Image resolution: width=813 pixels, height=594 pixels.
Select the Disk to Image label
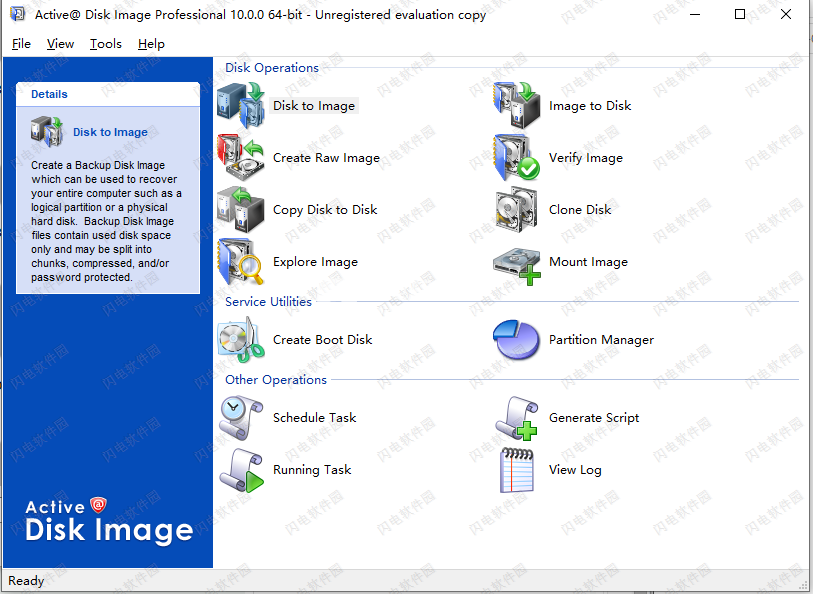click(x=314, y=106)
